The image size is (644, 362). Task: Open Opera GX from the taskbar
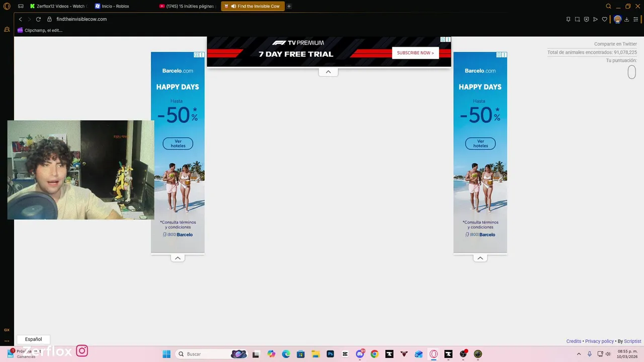tap(434, 354)
